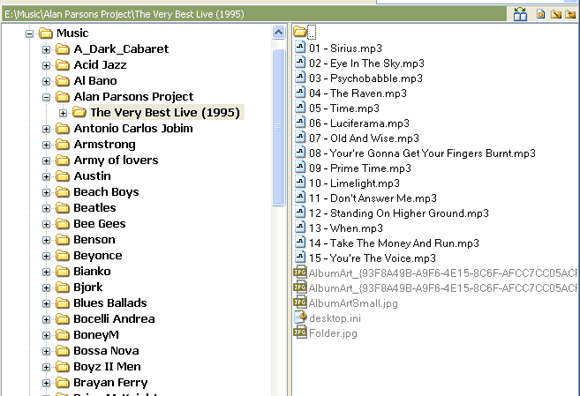Click the folder tree vertical scrollbar thumb
Viewport: 580px width, 396px height.
click(x=279, y=127)
